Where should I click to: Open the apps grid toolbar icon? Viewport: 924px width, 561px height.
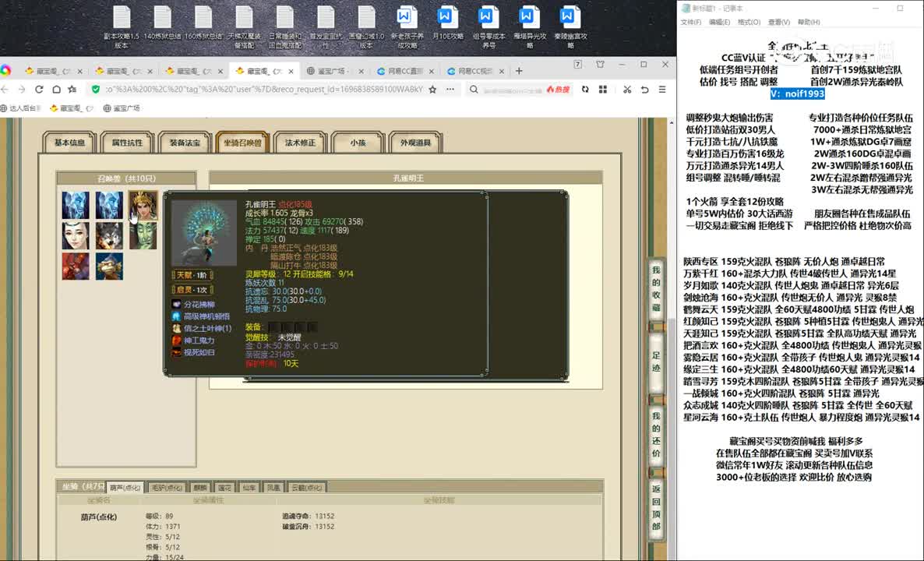[603, 90]
